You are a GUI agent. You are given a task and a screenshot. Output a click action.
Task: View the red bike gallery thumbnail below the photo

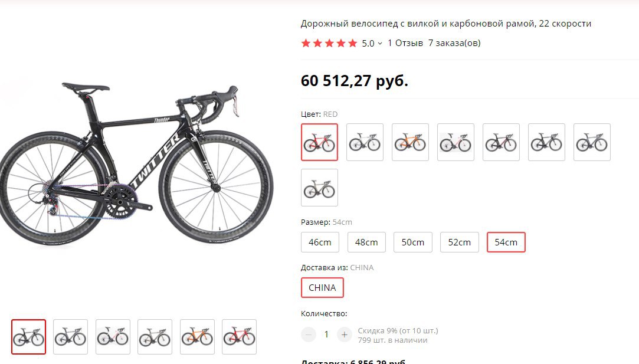239,337
